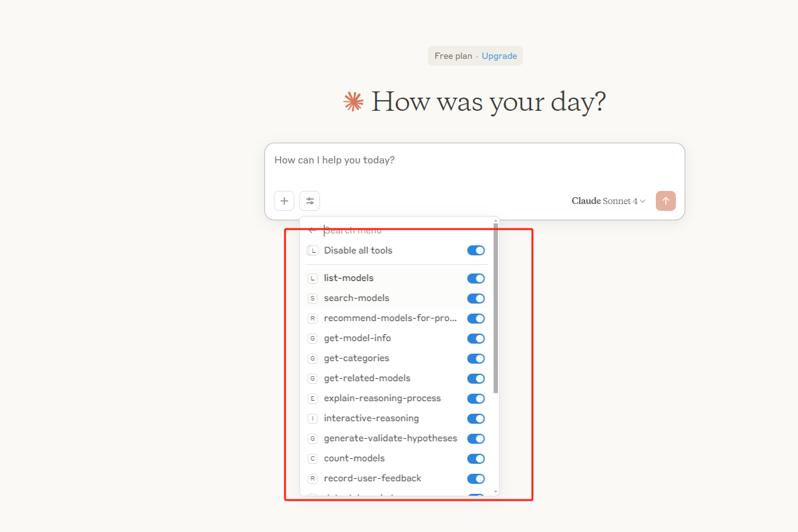Open the search and tools settings icon
Screen dimensions: 798x532
point(310,201)
